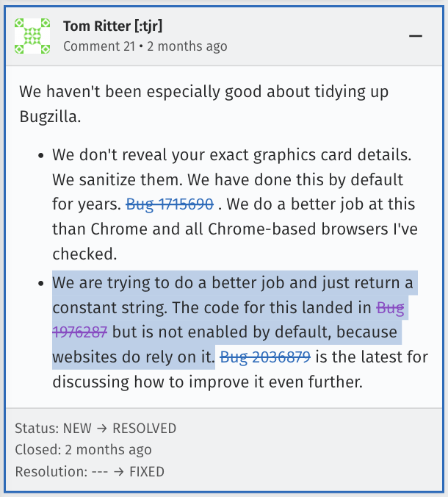
Task: Open the Comment 21 permalink
Action: (99, 46)
